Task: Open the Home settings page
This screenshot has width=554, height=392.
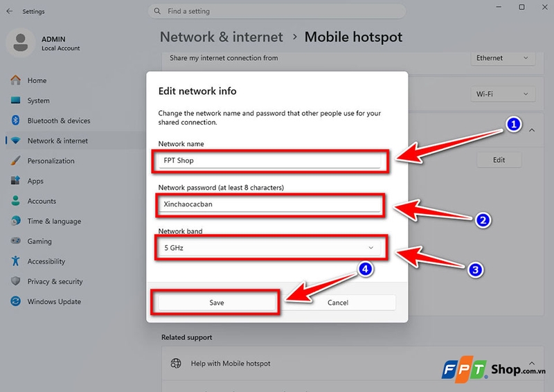Action: pos(37,80)
